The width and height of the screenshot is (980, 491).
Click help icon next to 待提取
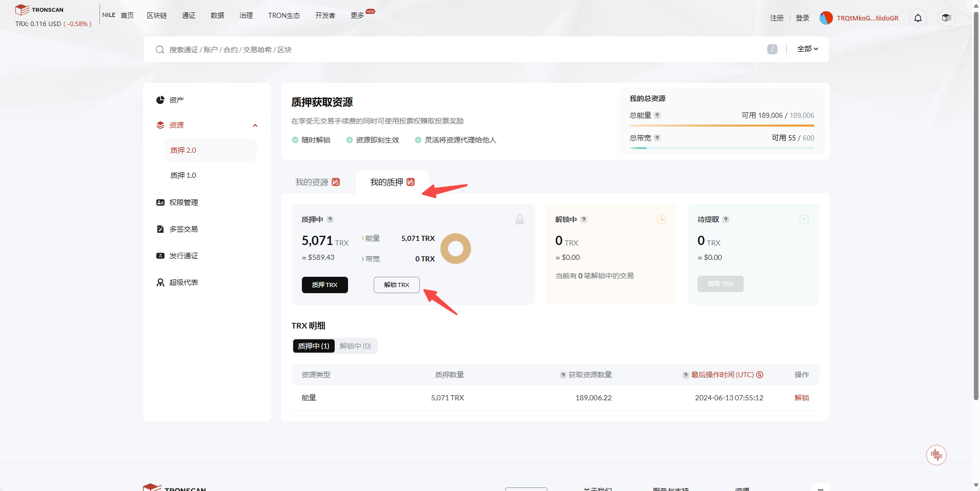pyautogui.click(x=726, y=219)
